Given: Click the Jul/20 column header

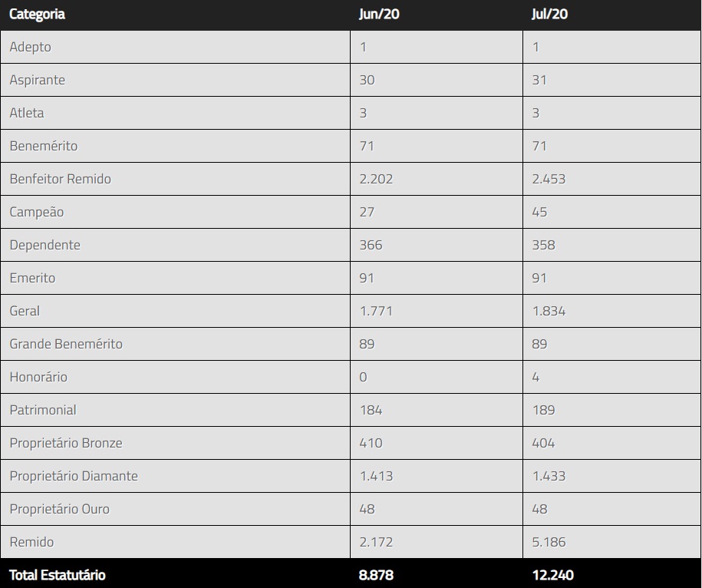Looking at the screenshot, I should coord(549,15).
